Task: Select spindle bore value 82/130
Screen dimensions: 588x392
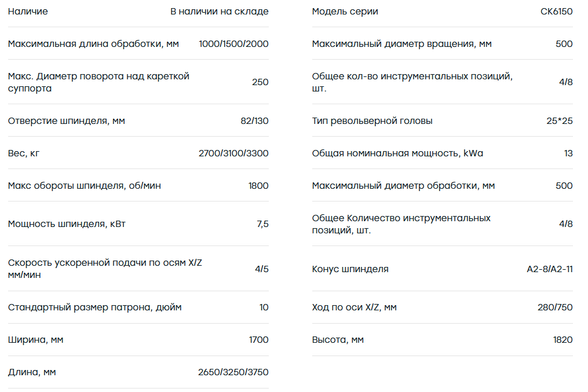Action: pyautogui.click(x=255, y=121)
